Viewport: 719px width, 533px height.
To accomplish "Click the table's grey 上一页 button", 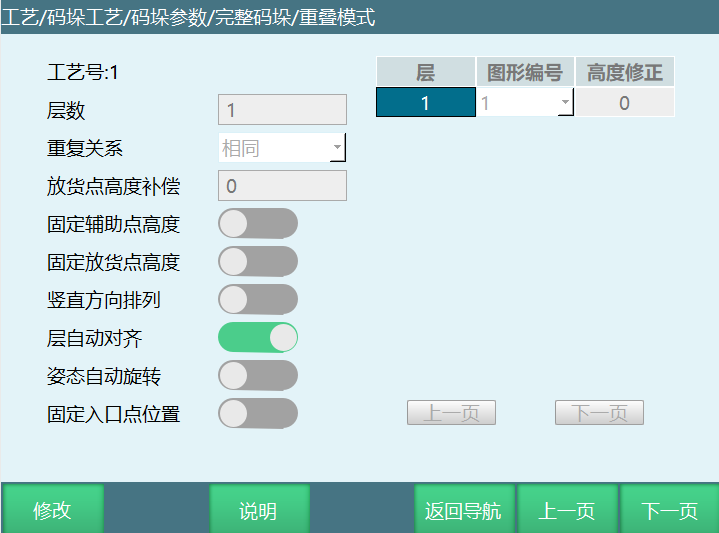I will pos(451,413).
